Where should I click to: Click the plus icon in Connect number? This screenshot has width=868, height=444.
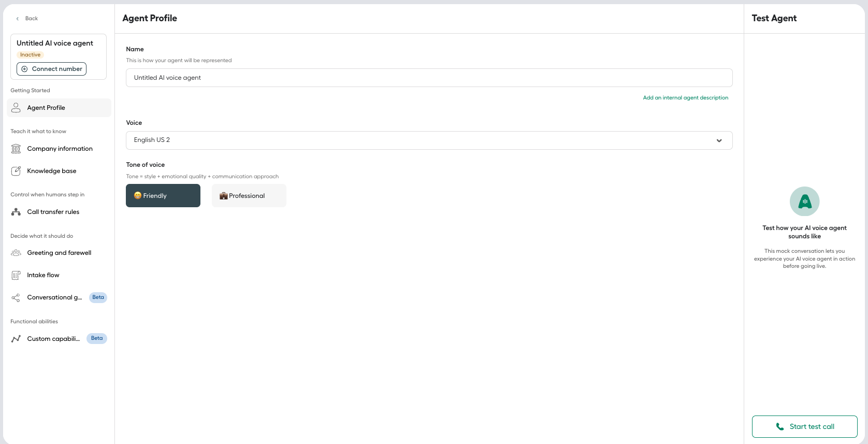point(24,69)
